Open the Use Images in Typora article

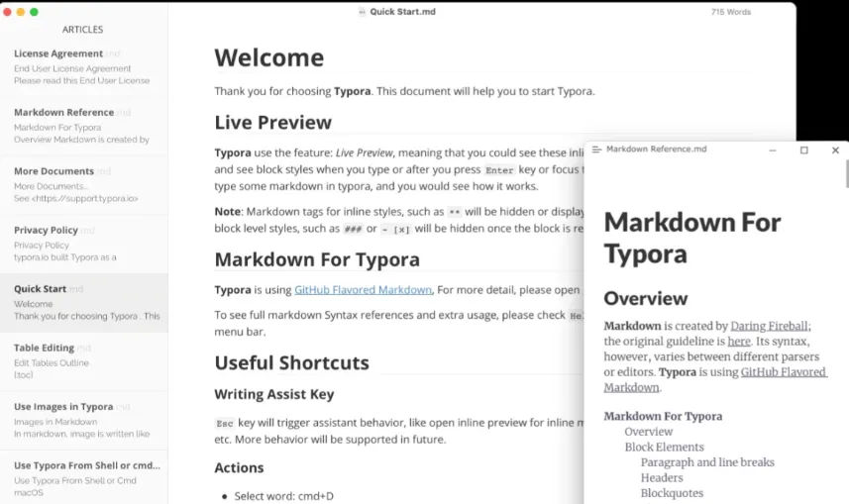(x=84, y=421)
